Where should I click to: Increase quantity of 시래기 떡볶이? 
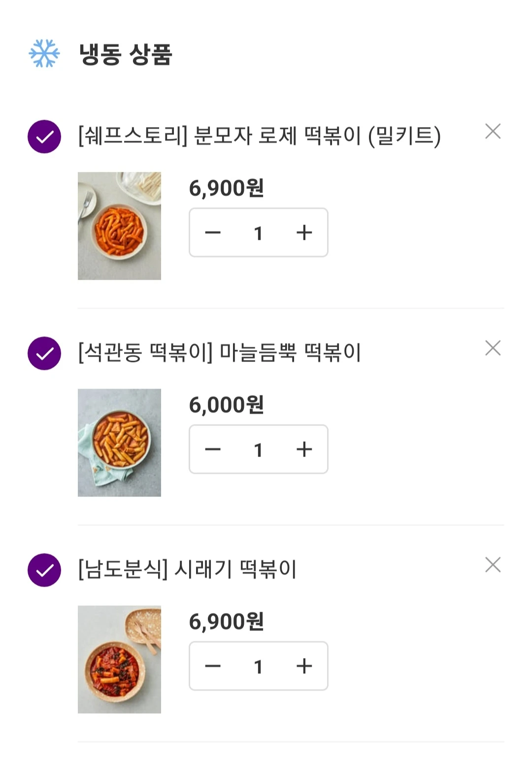304,666
